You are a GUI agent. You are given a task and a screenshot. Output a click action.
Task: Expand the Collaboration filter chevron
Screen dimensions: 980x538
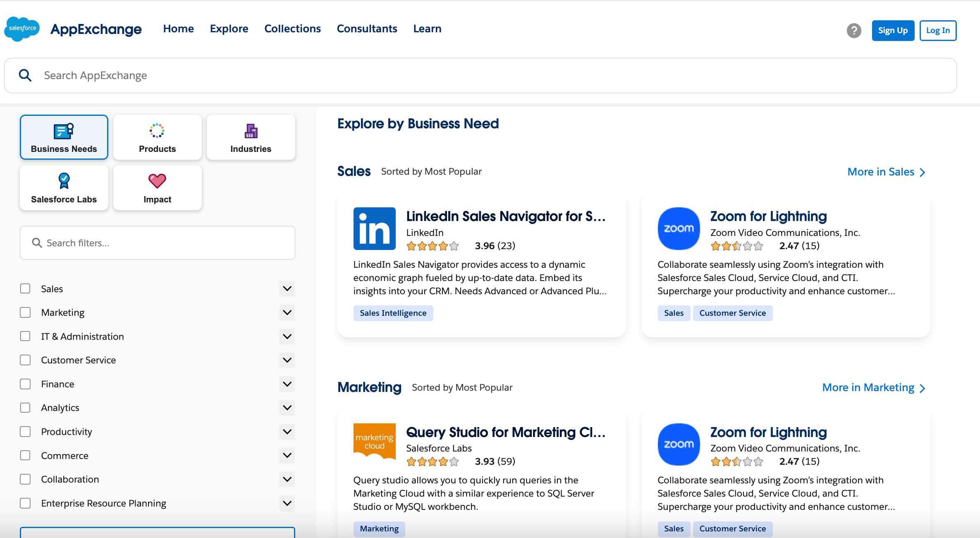(287, 479)
